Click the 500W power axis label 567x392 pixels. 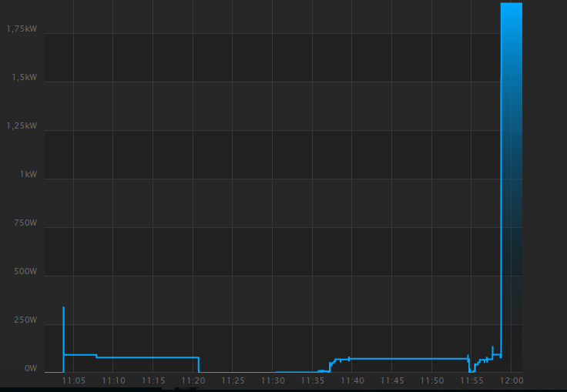tap(24, 271)
